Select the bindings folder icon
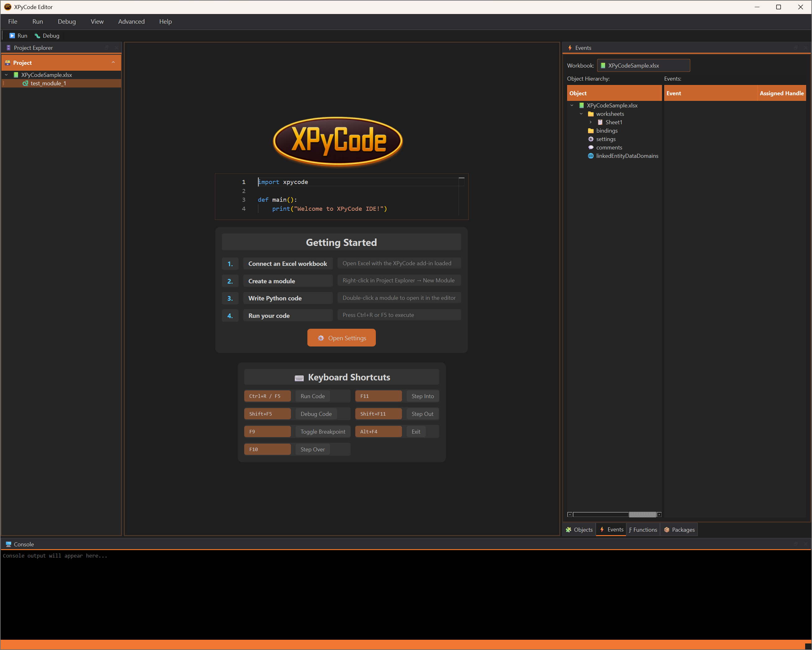Screen dimensions: 812x650 pyautogui.click(x=590, y=131)
